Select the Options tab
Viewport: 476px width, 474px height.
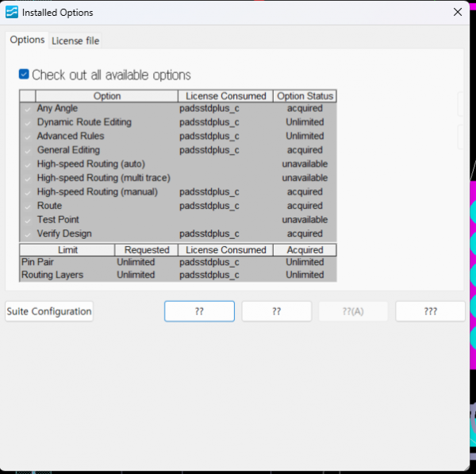point(27,40)
